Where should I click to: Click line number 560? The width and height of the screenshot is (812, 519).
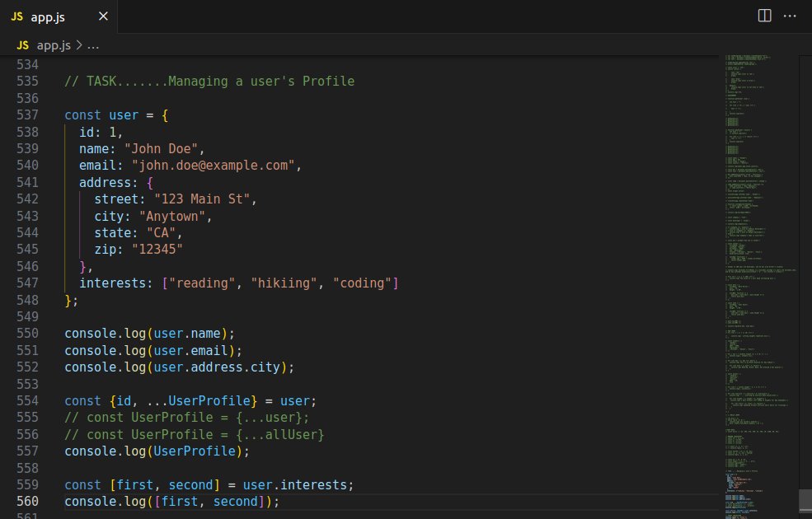(27, 502)
